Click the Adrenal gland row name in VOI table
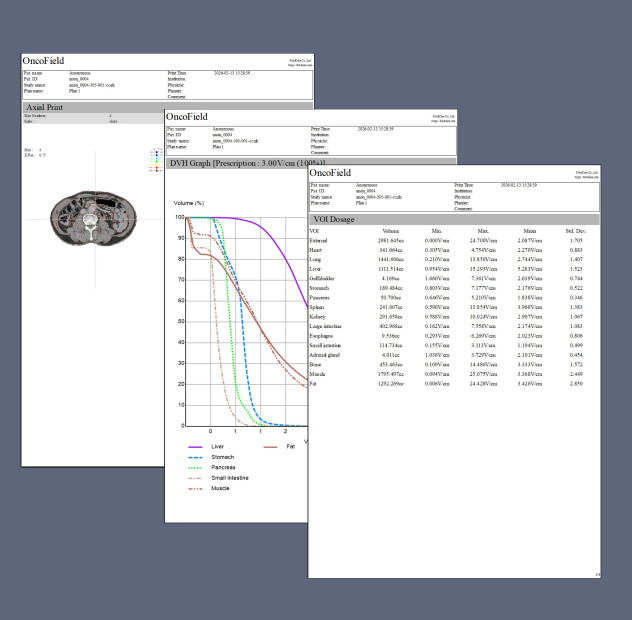The height and width of the screenshot is (620, 632). (324, 355)
